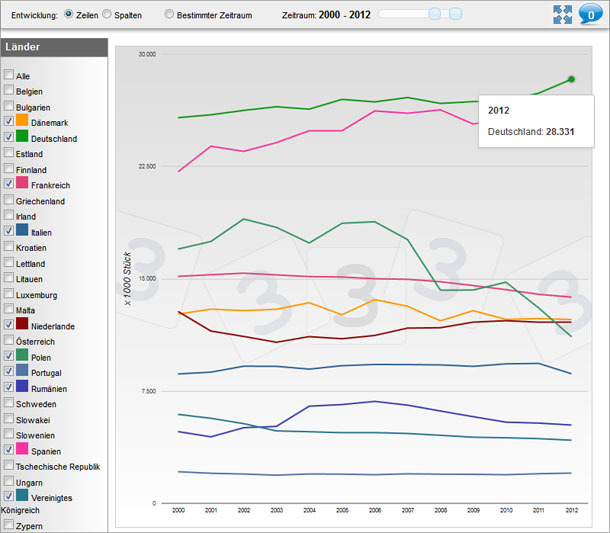610x533 pixels.
Task: Tick the Schweden checkbox
Action: [x=9, y=404]
